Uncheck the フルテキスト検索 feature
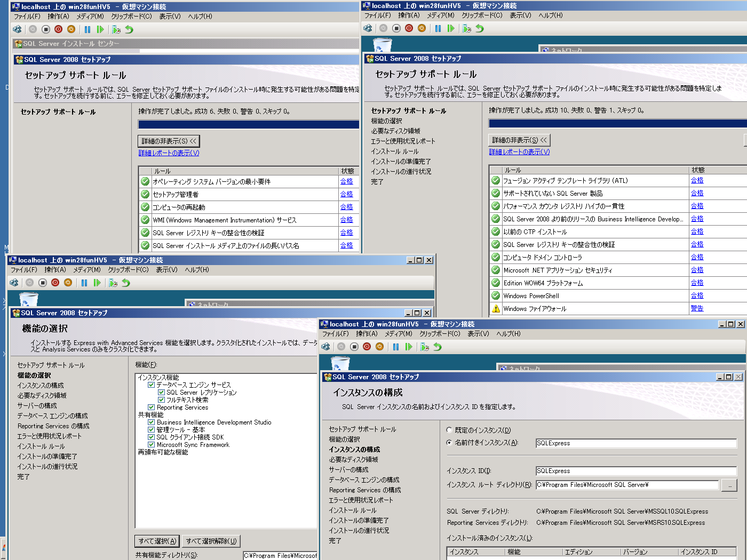 161,399
